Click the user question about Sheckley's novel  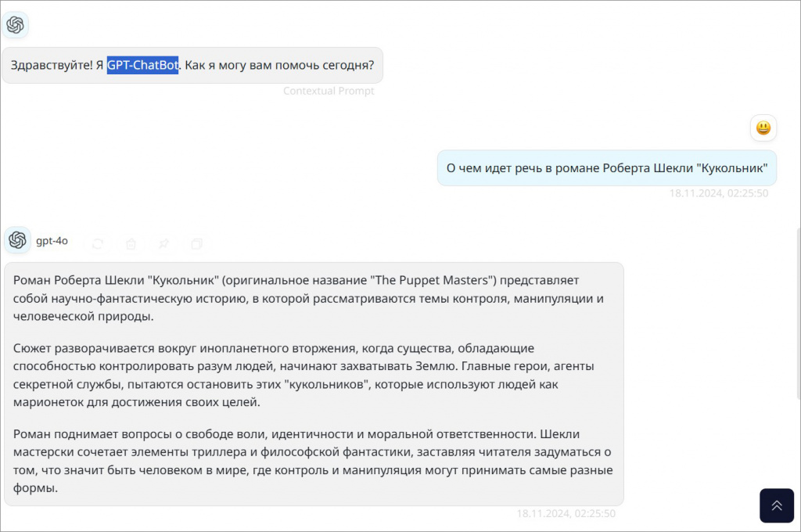click(x=606, y=167)
